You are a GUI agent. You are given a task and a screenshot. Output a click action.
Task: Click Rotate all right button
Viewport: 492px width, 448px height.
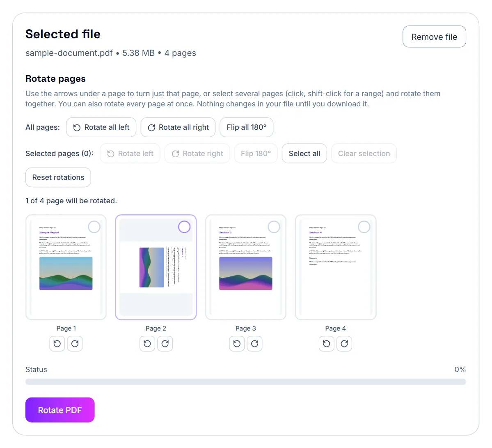pyautogui.click(x=178, y=127)
